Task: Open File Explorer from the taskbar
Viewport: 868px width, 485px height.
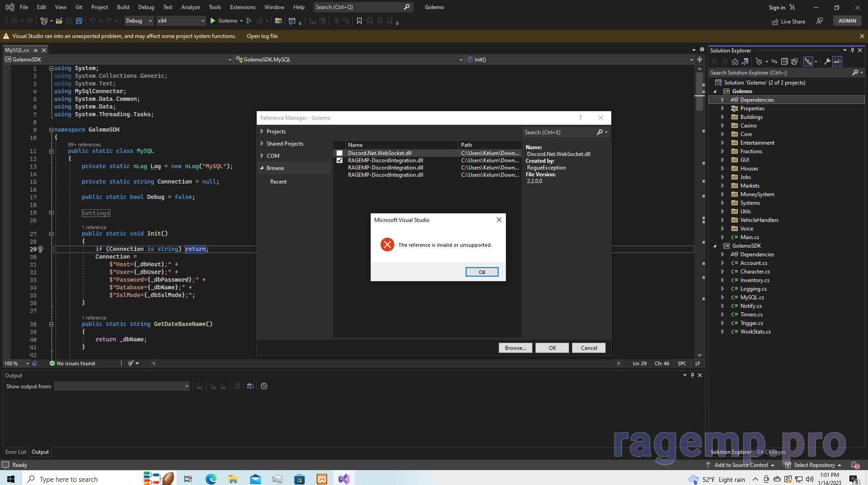Action: coord(233,479)
